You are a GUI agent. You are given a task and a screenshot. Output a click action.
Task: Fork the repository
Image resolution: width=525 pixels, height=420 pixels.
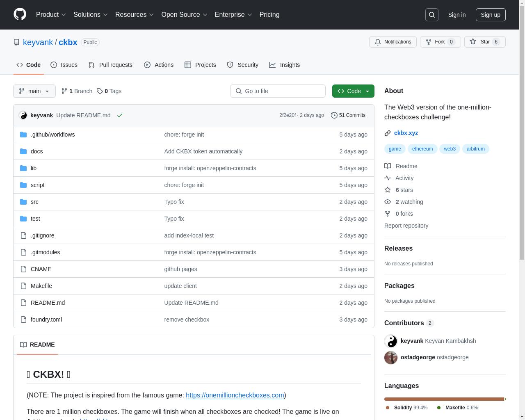coord(440,42)
